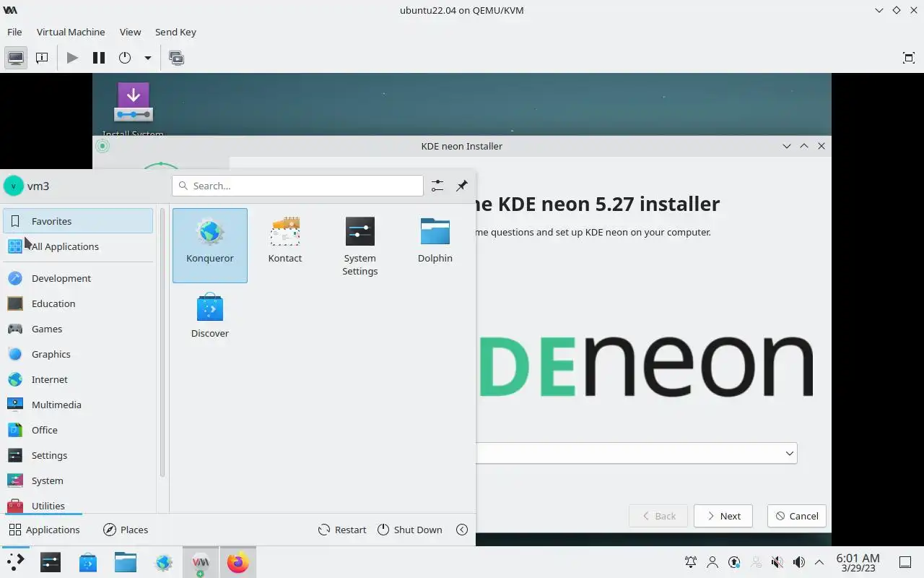Open the VM snapshots manager
The image size is (924, 578).
point(176,58)
